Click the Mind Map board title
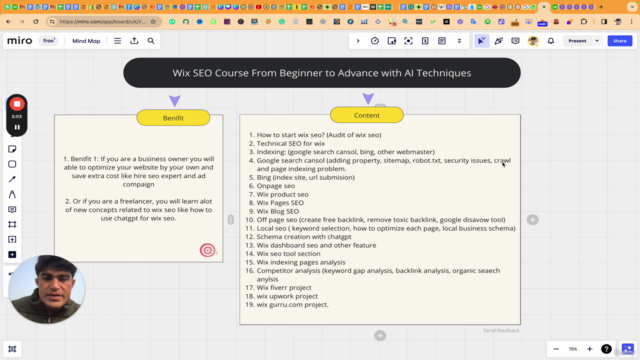The image size is (640, 360). pos(86,41)
